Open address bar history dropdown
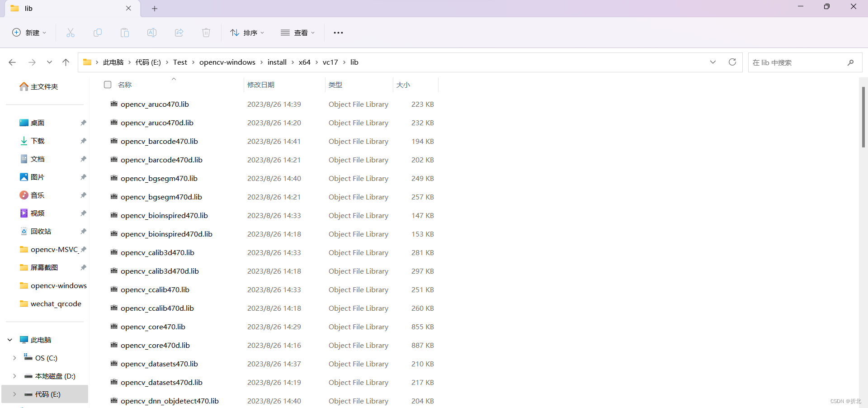 [713, 62]
